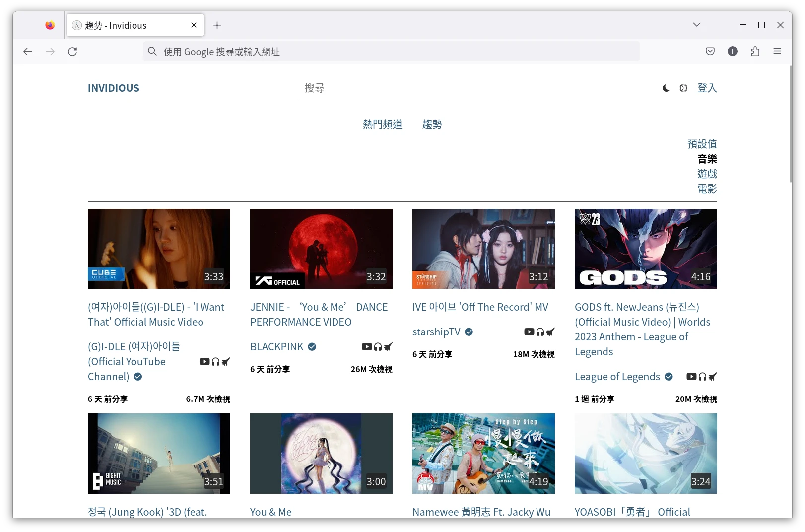The width and height of the screenshot is (805, 532).
Task: Click headphones audio icon for IVE video
Action: pyautogui.click(x=540, y=332)
